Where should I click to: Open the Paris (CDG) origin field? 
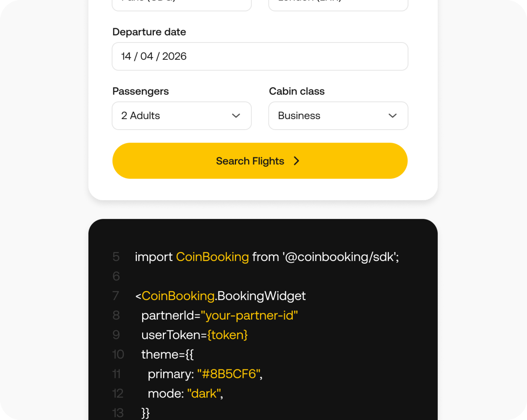tap(182, 3)
